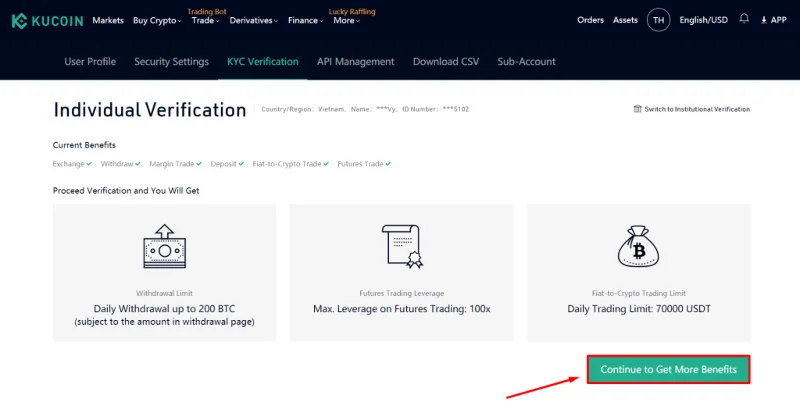
Task: Open the English/USD language selector
Action: coord(704,20)
